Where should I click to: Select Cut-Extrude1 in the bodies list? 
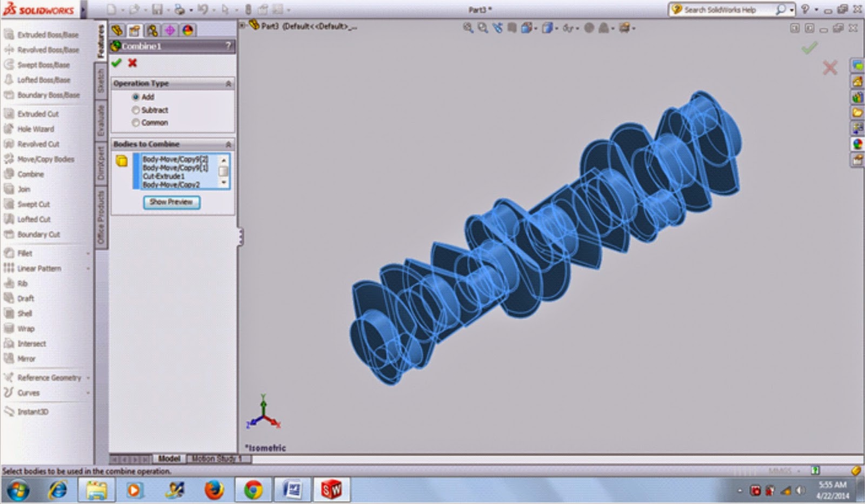click(x=164, y=176)
